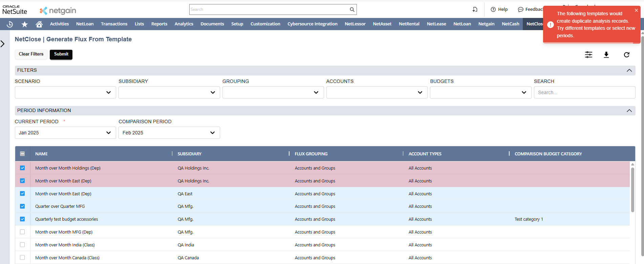This screenshot has width=644, height=264.
Task: Click the refresh icon
Action: (x=626, y=54)
